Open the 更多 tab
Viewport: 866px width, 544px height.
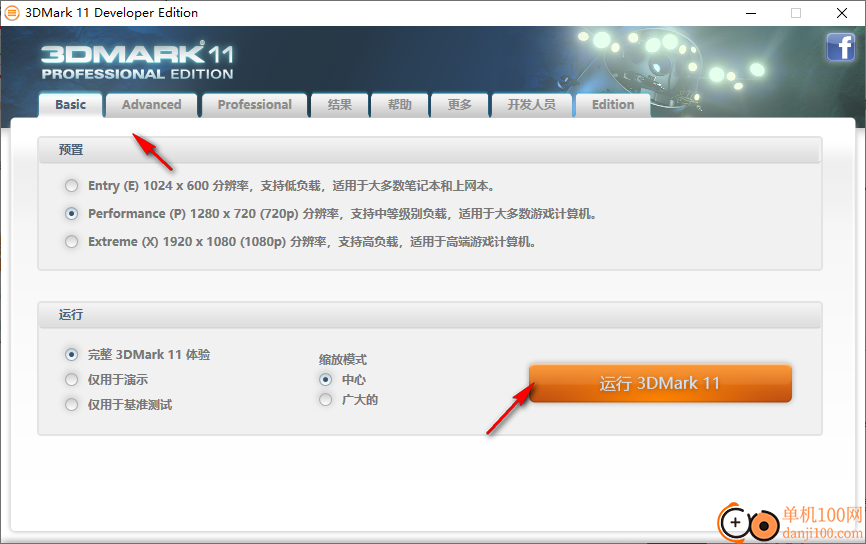coord(460,105)
